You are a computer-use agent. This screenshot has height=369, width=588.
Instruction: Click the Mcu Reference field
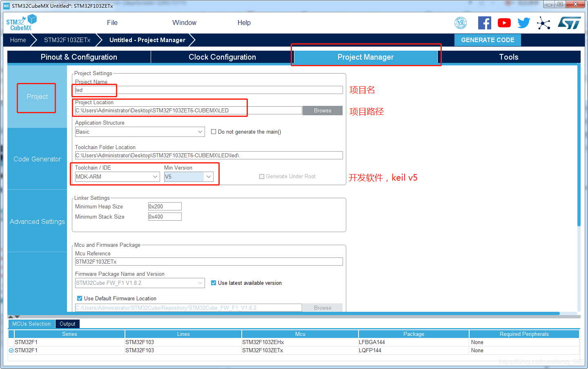point(209,262)
